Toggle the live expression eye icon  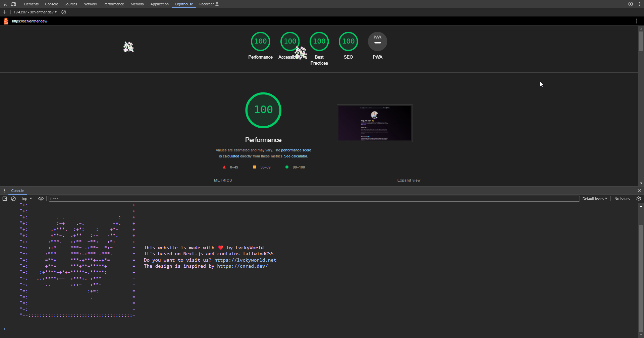click(41, 199)
